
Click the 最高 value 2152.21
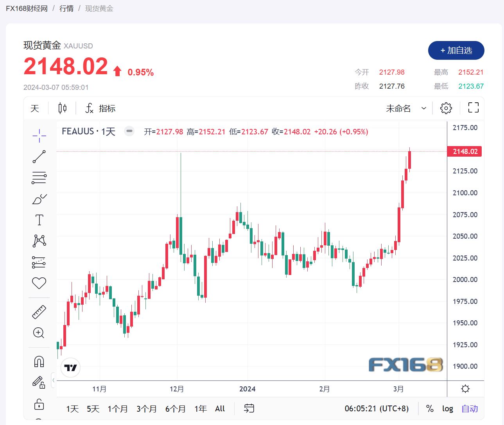[x=471, y=72]
